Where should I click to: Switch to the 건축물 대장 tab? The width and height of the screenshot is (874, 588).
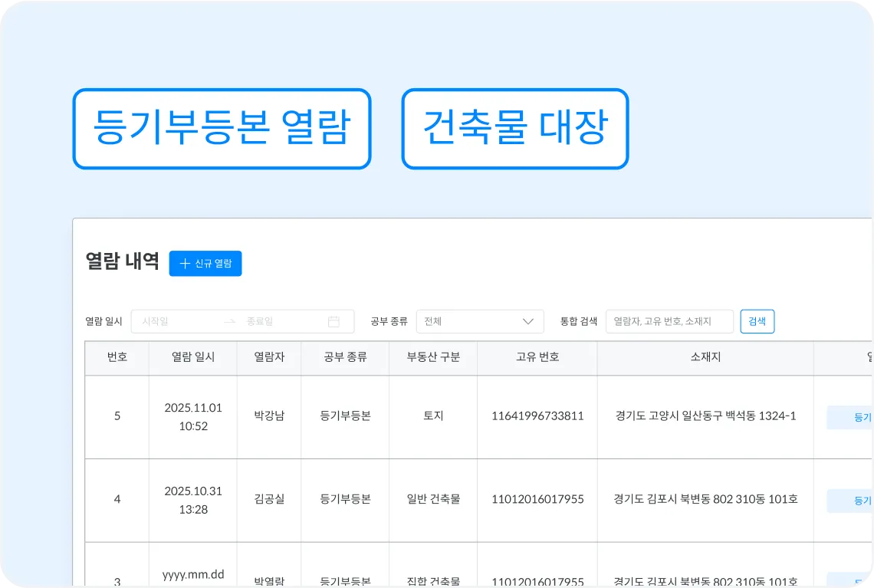(x=514, y=129)
